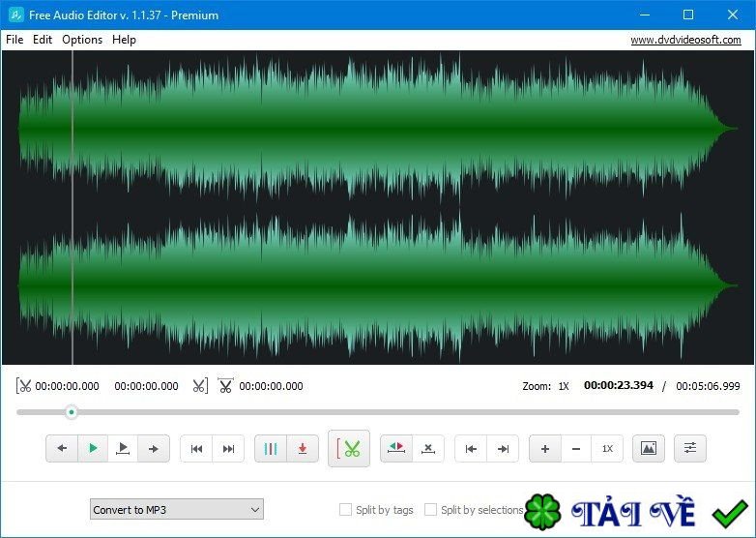Open settings with the sliders icon
Image resolution: width=756 pixels, height=538 pixels.
690,448
